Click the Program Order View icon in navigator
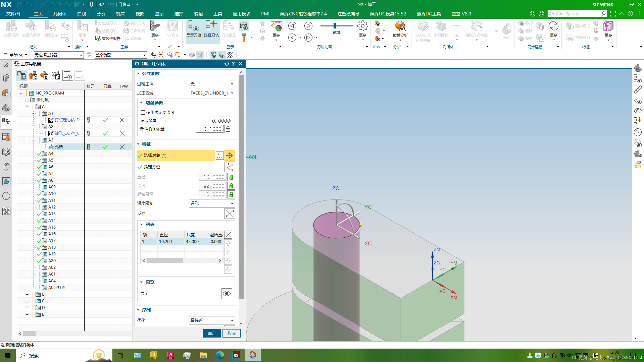The height and width of the screenshot is (362, 644). 22,75
